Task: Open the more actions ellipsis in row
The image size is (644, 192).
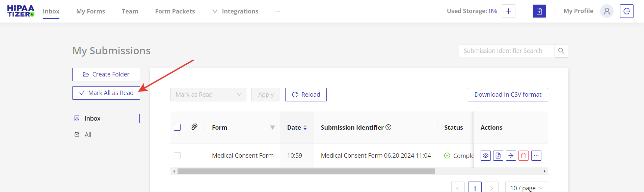Action: coord(536,156)
